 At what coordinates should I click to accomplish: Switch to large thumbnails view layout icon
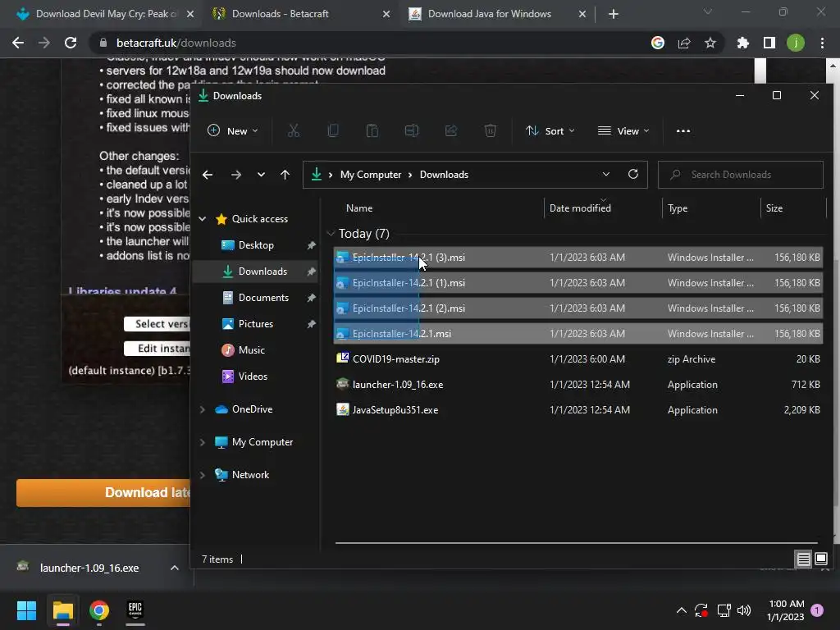(820, 559)
